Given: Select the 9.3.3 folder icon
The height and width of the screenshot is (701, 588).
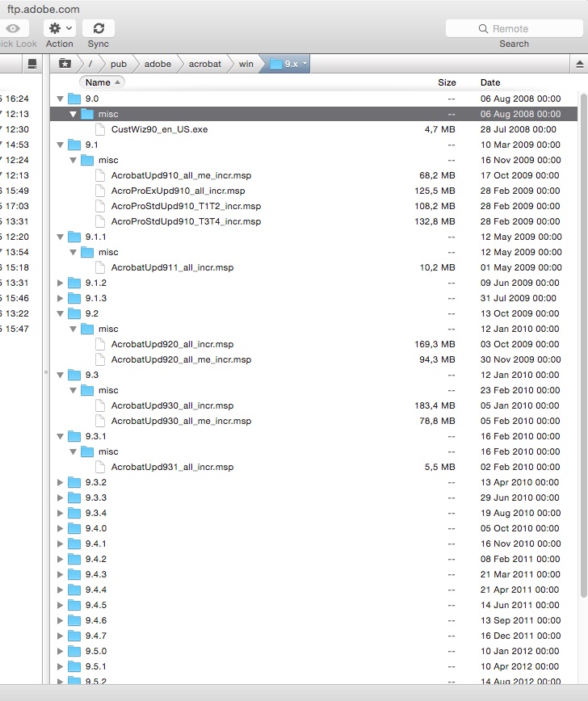Looking at the screenshot, I should [x=74, y=497].
